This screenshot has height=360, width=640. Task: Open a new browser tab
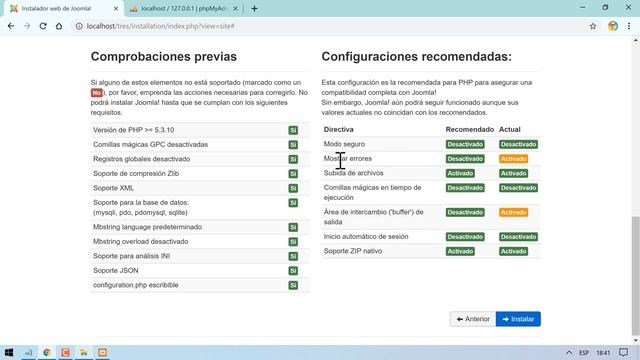[254, 9]
